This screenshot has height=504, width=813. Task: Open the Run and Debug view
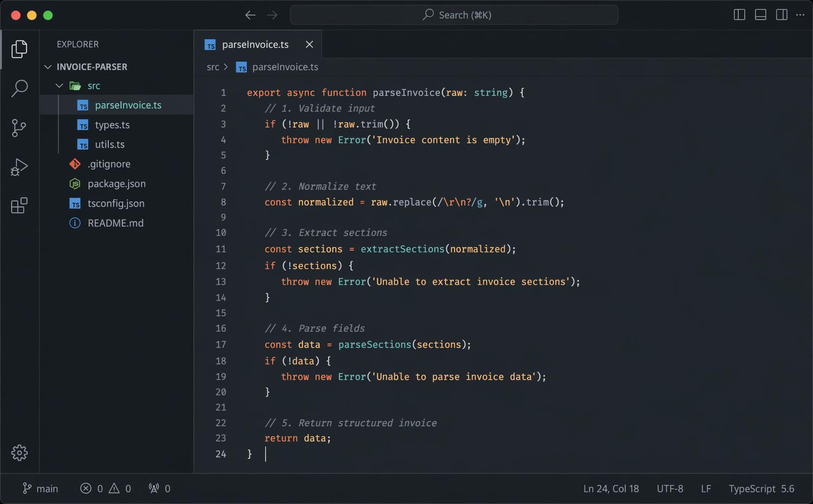pos(19,167)
